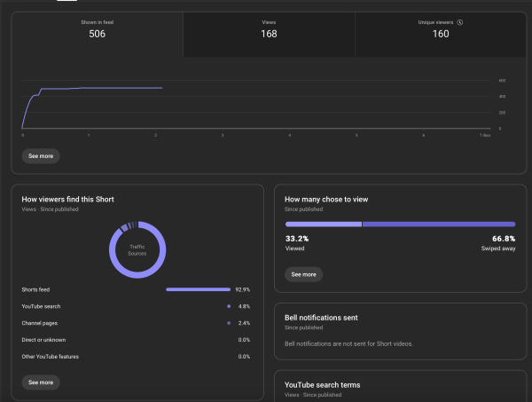Click See more under the line chart
Viewport: 532px width, 402px height.
pos(41,155)
